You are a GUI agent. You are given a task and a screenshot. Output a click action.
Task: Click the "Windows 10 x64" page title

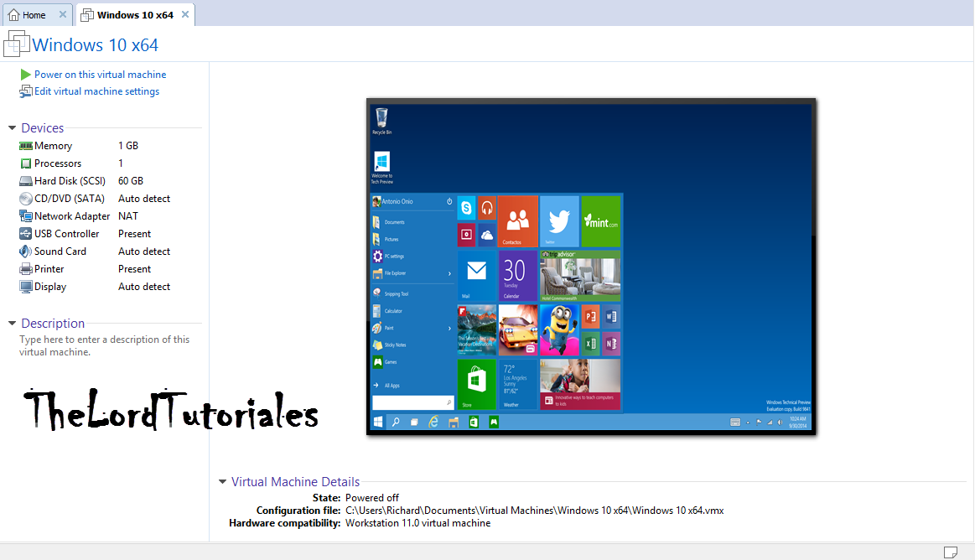tap(95, 44)
